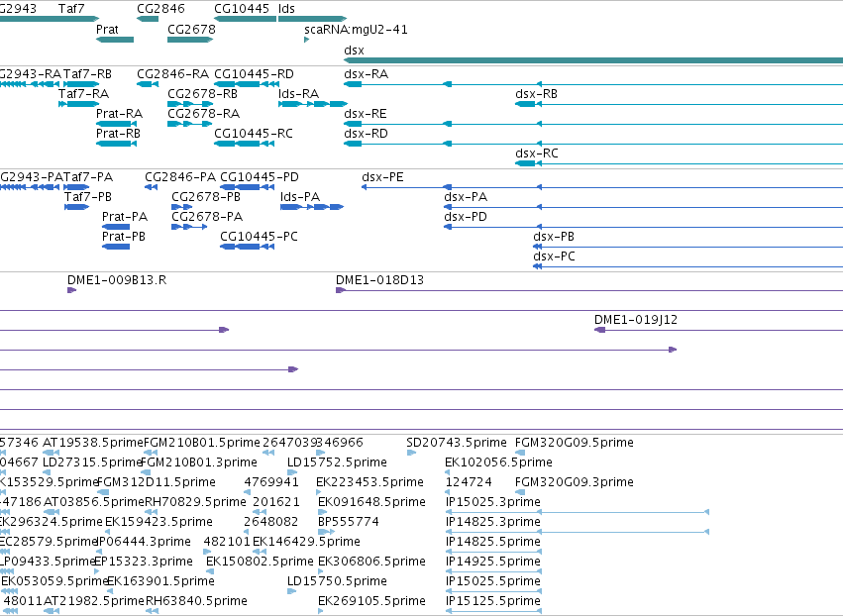Click the Taf7-PB protein label
This screenshot has width=843, height=616.
[88, 197]
